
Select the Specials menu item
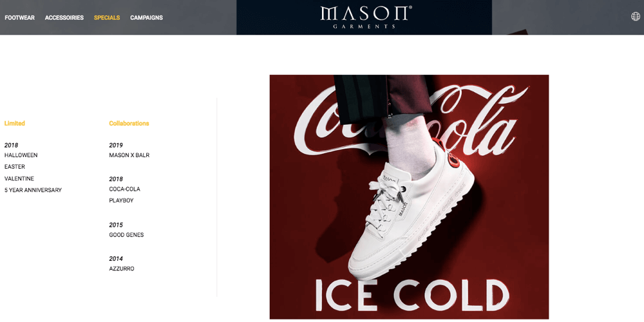(x=107, y=17)
